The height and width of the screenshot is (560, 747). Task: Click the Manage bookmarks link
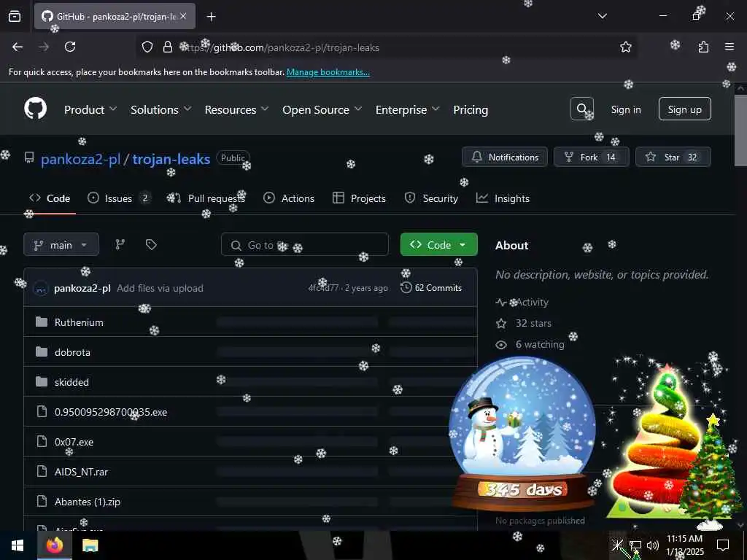tap(328, 72)
